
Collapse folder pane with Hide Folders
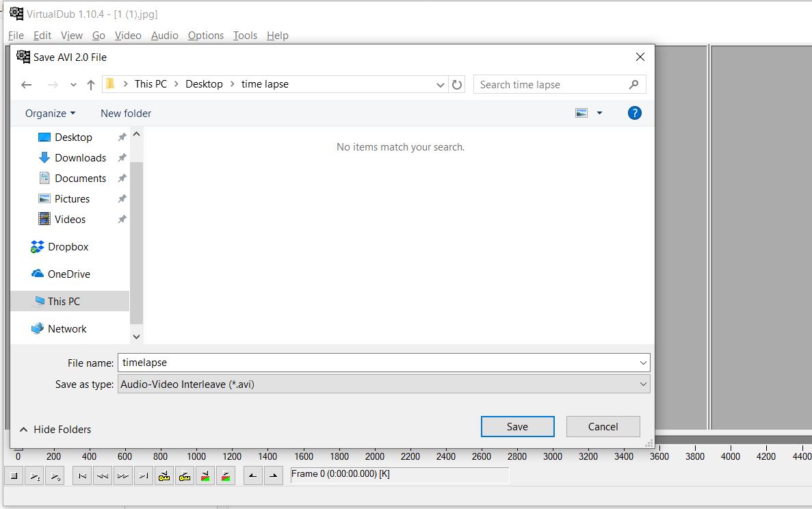55,429
